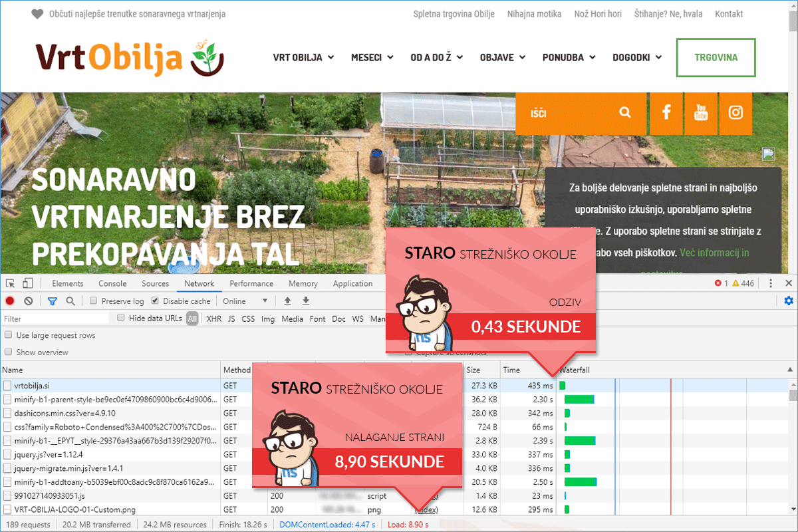798x532 pixels.
Task: Click the green TRGOVINA button
Action: [x=716, y=58]
